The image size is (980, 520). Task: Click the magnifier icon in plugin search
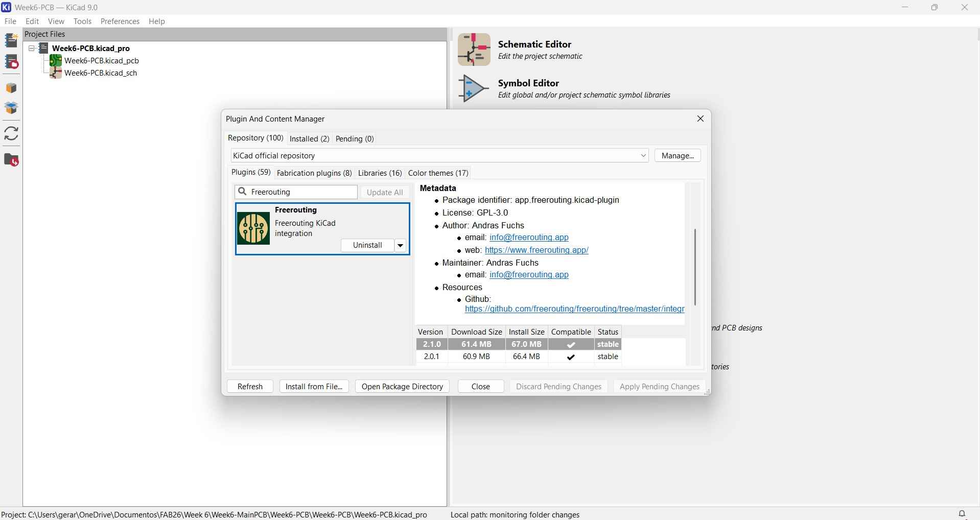243,192
